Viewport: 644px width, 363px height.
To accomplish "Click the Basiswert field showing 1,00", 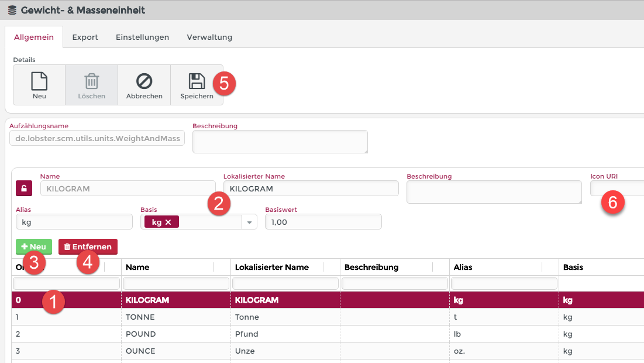I will point(323,222).
